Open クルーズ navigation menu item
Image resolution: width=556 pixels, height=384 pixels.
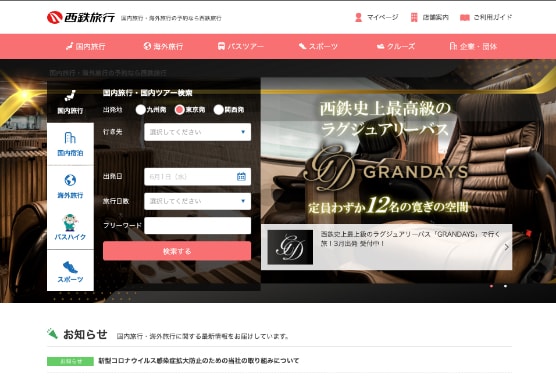[x=395, y=46]
